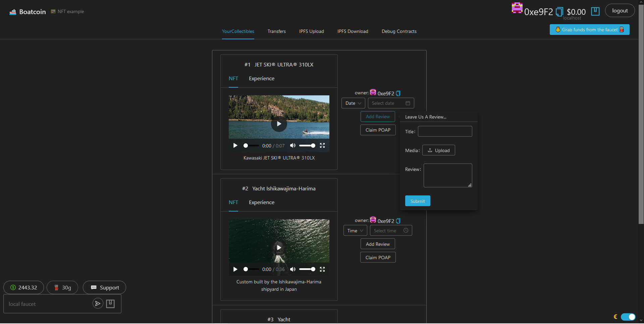This screenshot has width=644, height=324.
Task: Click the $0.00 balance text
Action: pyautogui.click(x=576, y=12)
